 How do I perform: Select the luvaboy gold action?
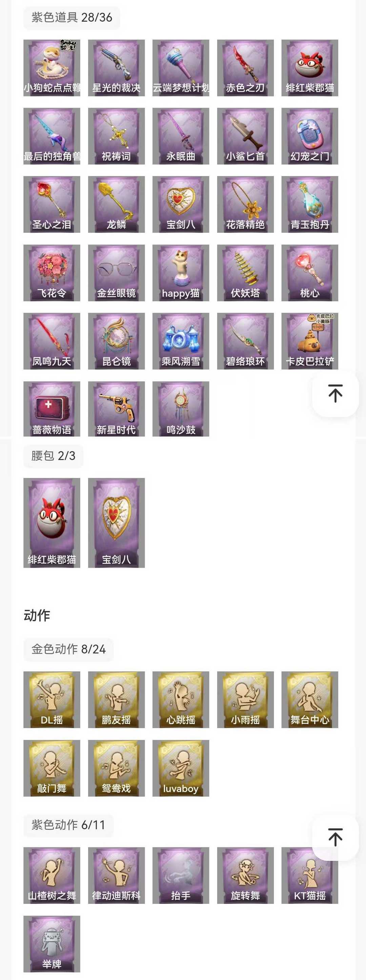click(181, 768)
